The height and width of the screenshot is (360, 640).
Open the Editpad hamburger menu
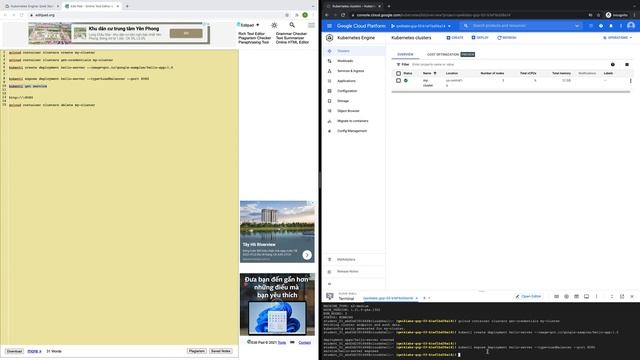pos(311,25)
